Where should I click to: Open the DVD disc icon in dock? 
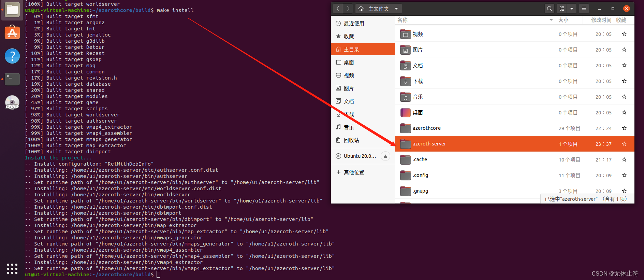coord(12,102)
